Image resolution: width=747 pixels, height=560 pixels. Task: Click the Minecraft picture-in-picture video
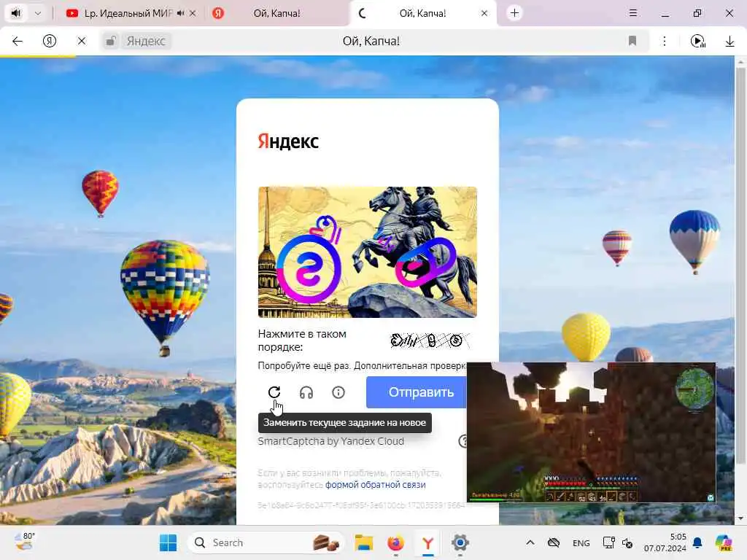click(x=591, y=432)
